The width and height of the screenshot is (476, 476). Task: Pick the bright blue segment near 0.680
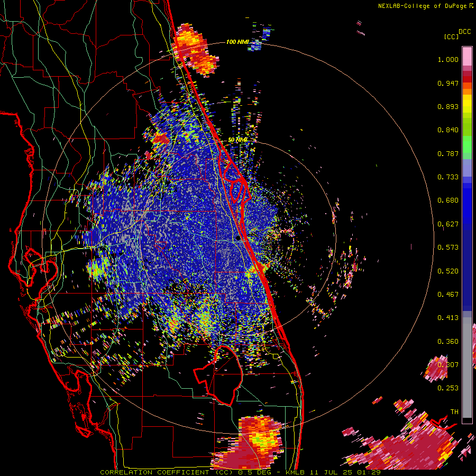tap(467, 204)
